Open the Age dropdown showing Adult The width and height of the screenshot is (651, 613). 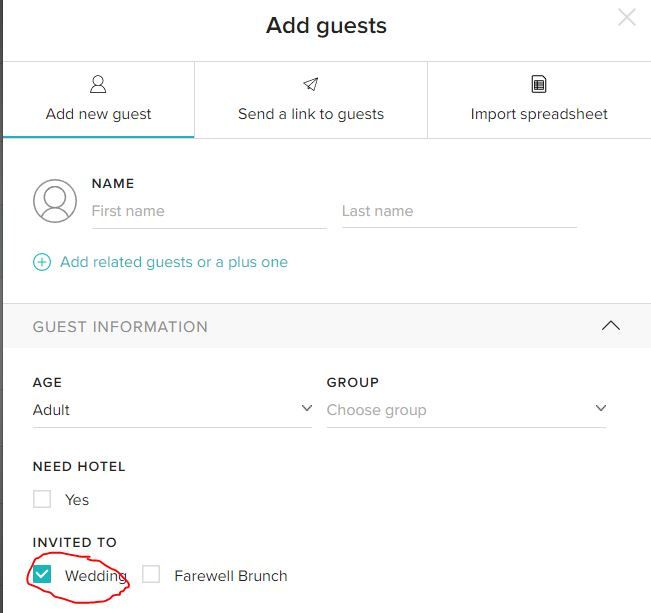pyautogui.click(x=172, y=410)
